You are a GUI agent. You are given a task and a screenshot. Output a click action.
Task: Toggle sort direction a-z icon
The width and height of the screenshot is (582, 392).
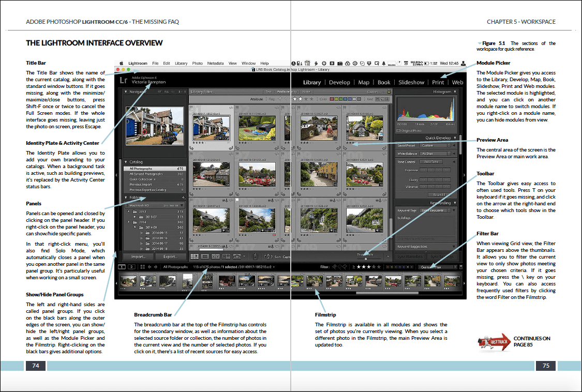268,257
